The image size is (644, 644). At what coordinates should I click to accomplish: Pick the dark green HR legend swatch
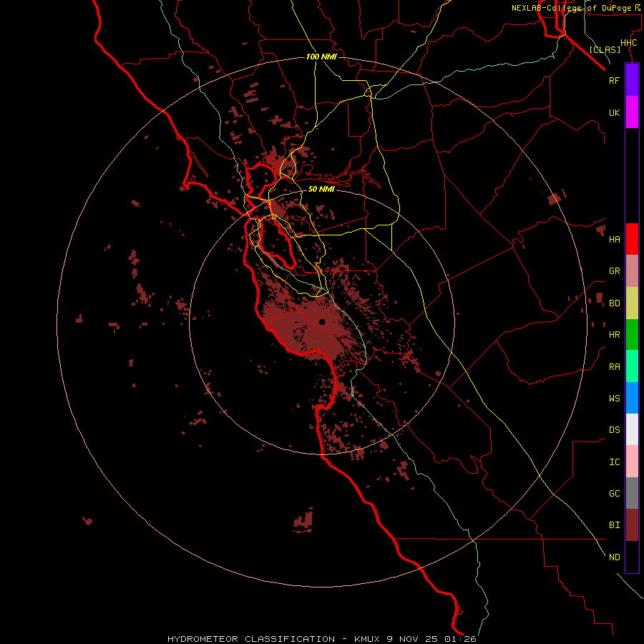point(632,335)
